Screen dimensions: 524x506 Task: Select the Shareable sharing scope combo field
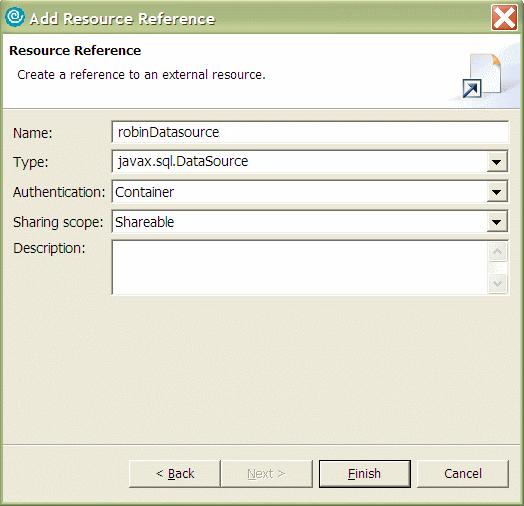coord(310,222)
